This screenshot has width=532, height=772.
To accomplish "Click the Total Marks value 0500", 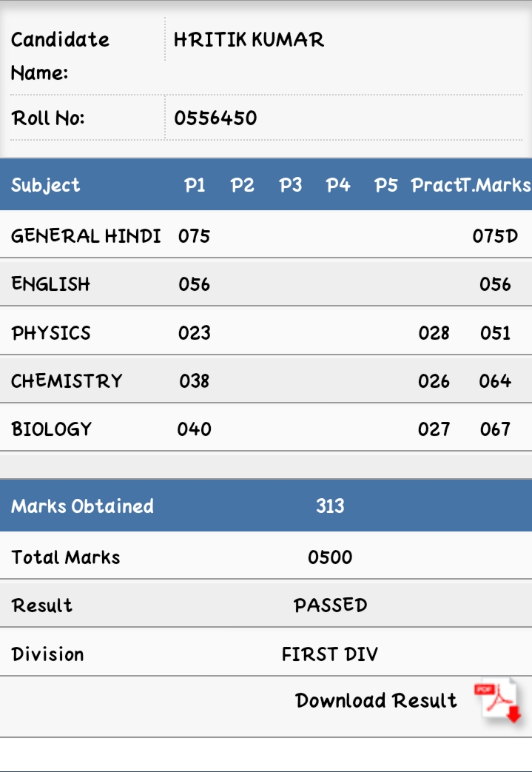I will (330, 557).
